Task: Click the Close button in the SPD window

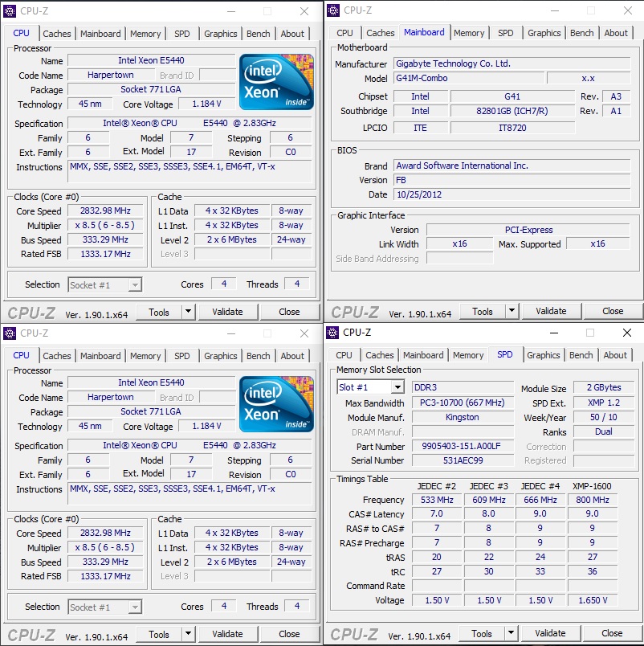Action: [613, 633]
